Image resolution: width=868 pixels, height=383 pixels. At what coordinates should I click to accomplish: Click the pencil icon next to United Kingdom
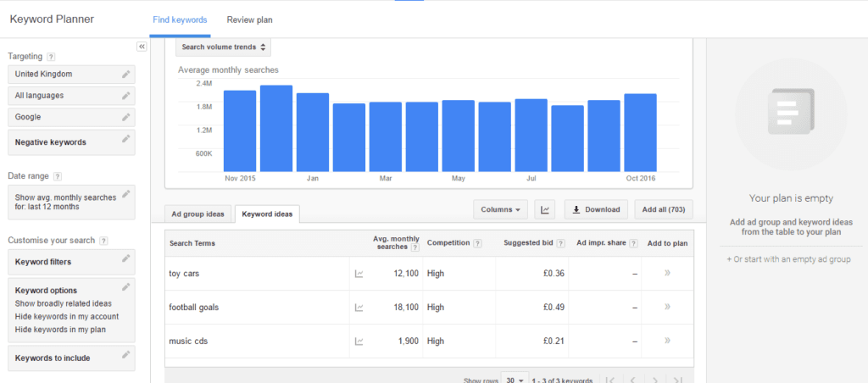pyautogui.click(x=125, y=74)
